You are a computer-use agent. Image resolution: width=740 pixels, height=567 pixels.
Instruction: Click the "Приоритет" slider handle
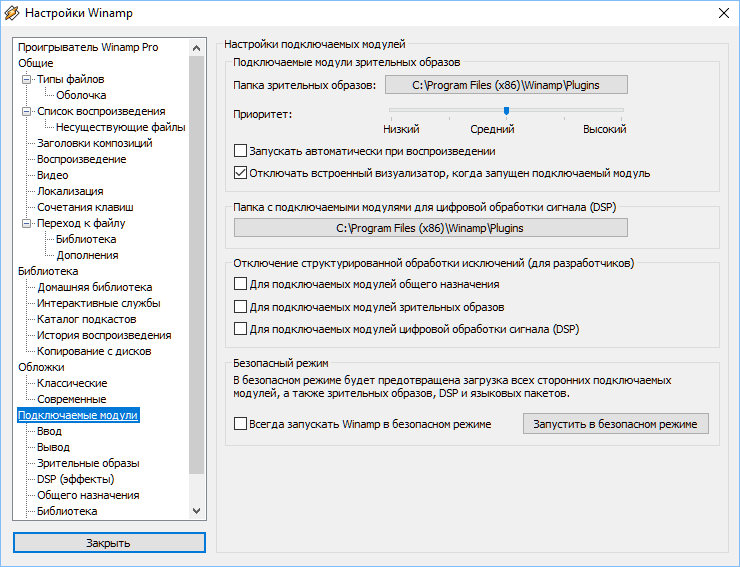507,110
